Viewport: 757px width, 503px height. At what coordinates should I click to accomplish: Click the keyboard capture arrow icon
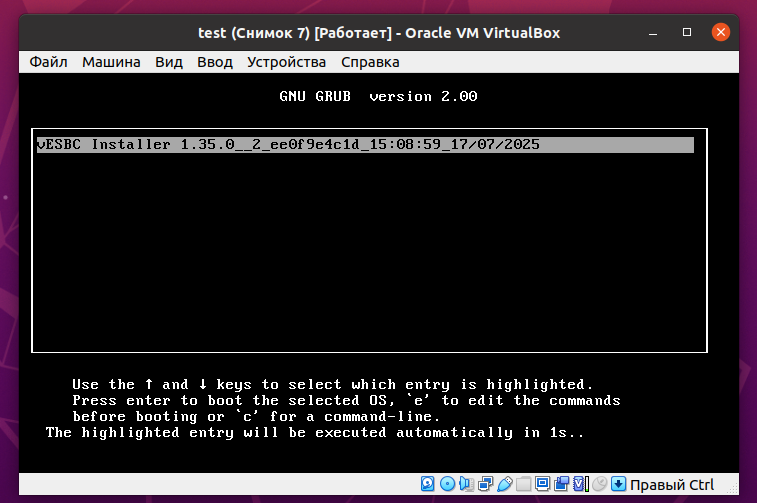click(618, 484)
